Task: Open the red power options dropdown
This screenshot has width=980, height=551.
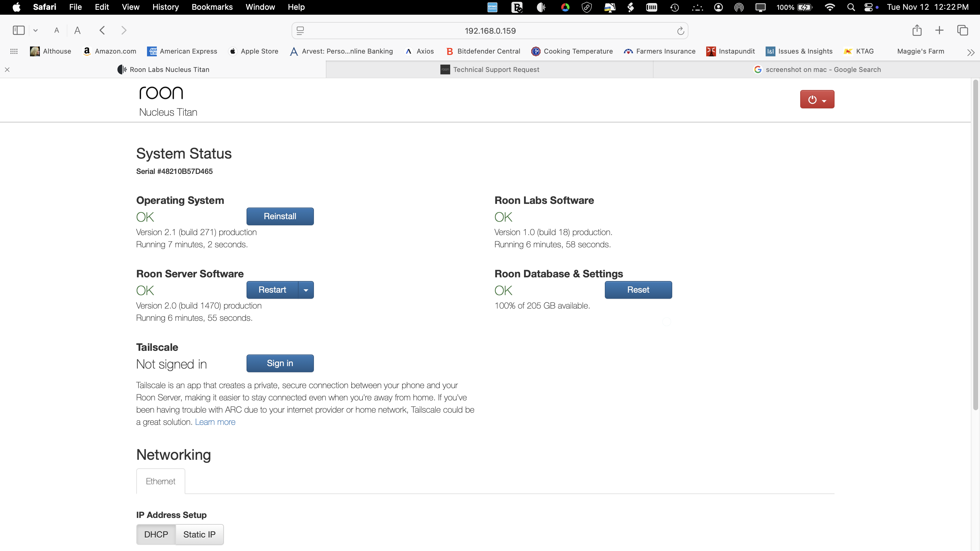Action: point(817,99)
